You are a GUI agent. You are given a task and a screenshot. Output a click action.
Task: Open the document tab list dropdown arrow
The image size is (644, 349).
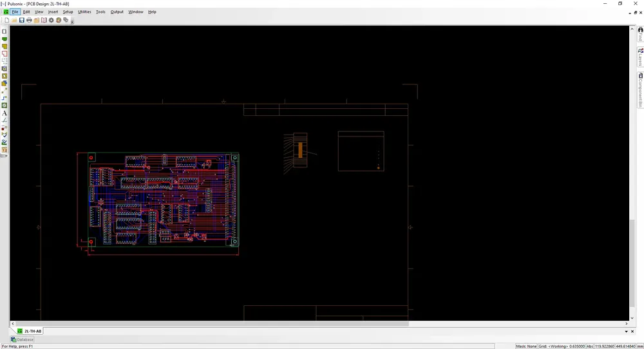pyautogui.click(x=624, y=331)
